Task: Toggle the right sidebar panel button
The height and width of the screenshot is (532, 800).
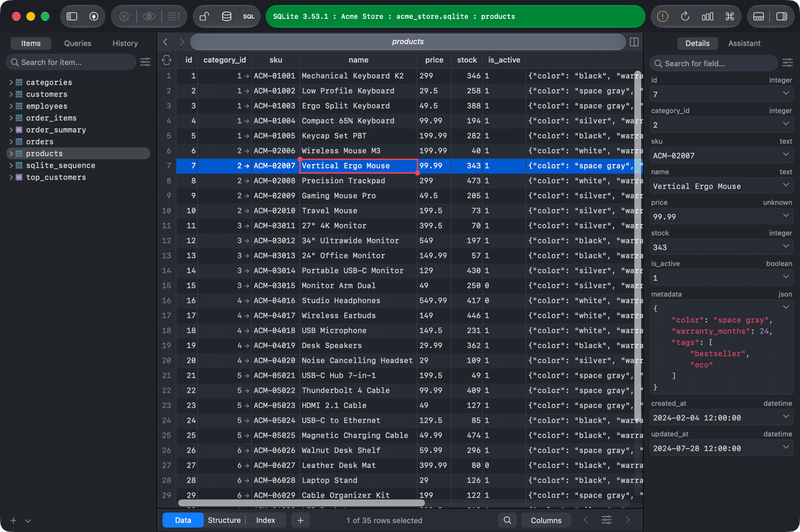Action: pos(781,16)
